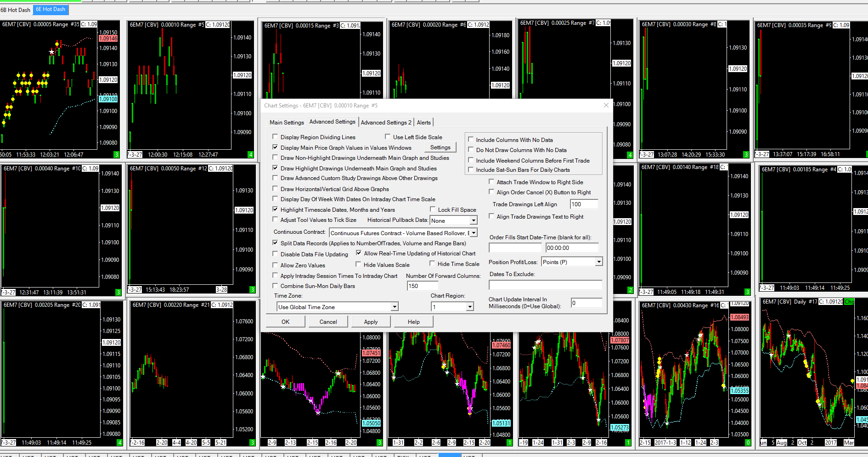Click green region number 0 on Range #16 chart
This screenshot has width=868, height=457.
[x=748, y=443]
